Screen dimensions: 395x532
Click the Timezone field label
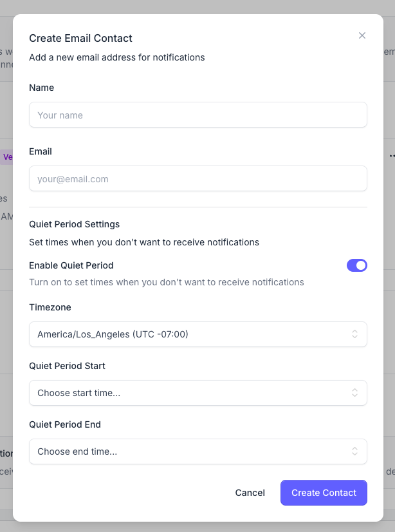pyautogui.click(x=50, y=307)
